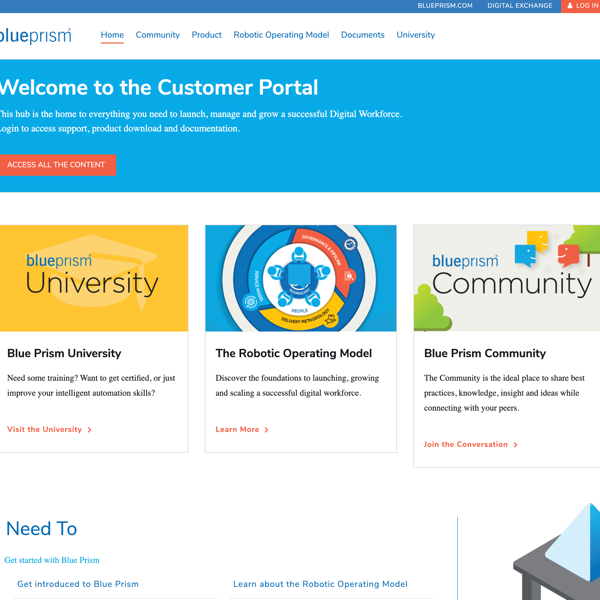Click the arrow after Join the Conversation
The image size is (600, 600).
(516, 445)
